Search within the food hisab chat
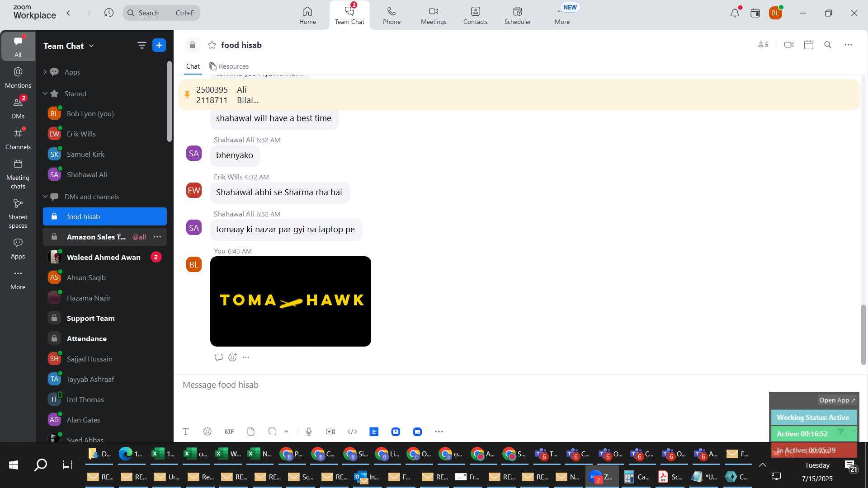Screen dimensions: 868x488 (828, 45)
